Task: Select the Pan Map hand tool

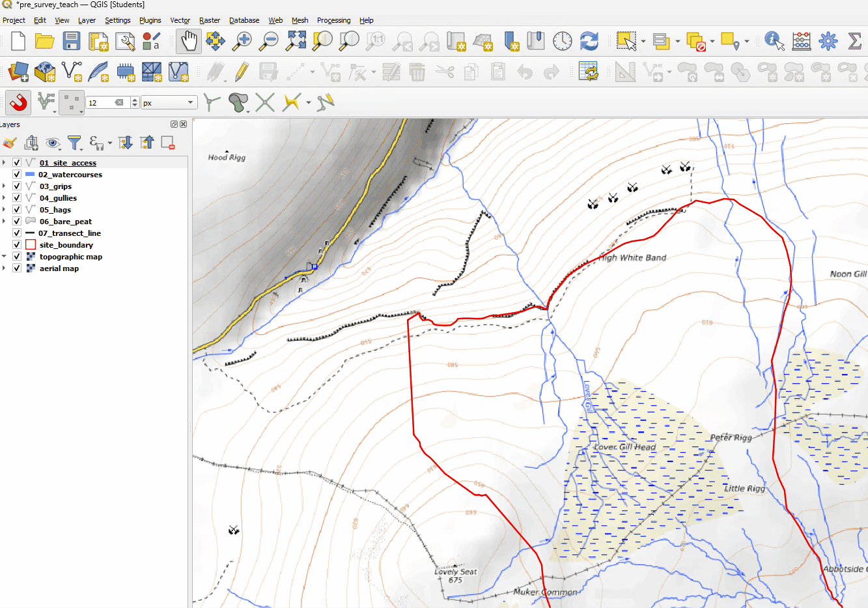Action: pos(189,41)
